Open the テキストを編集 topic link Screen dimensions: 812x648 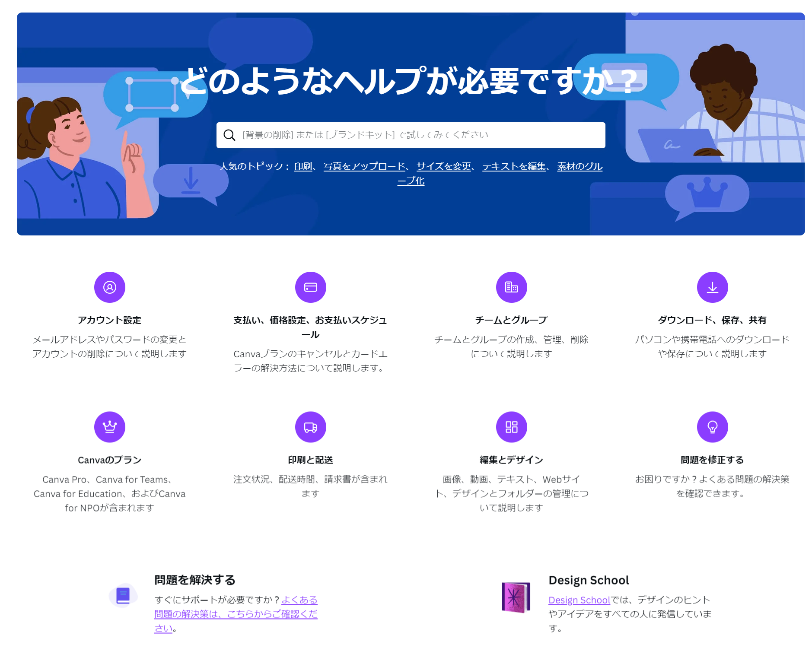(x=514, y=166)
